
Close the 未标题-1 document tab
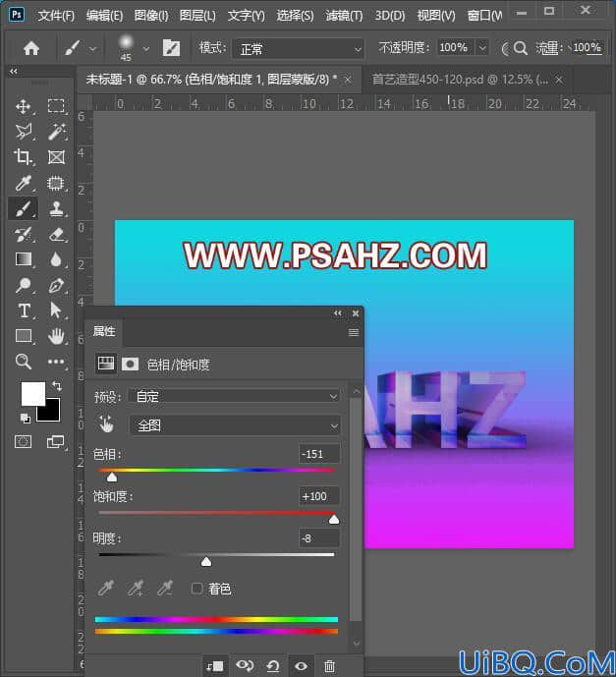pos(348,80)
